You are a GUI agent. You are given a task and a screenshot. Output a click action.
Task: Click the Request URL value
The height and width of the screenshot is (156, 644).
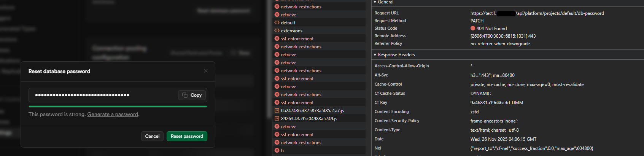click(537, 13)
